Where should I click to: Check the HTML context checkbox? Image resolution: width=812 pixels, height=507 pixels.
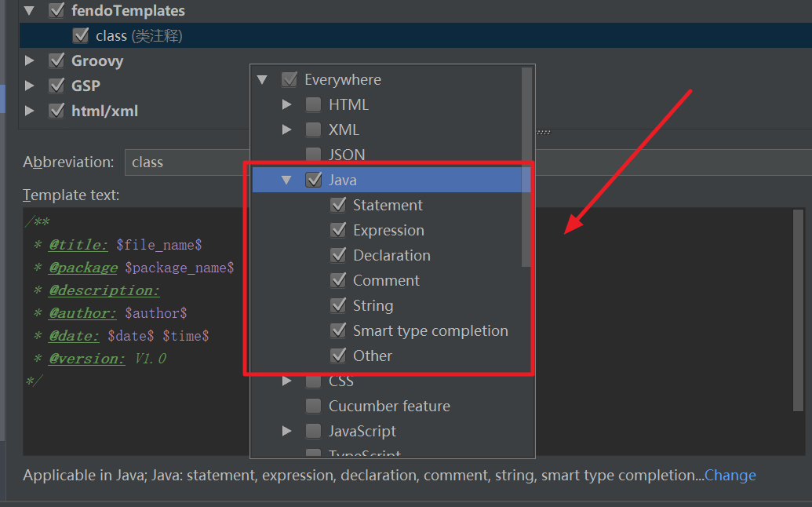pyautogui.click(x=313, y=104)
